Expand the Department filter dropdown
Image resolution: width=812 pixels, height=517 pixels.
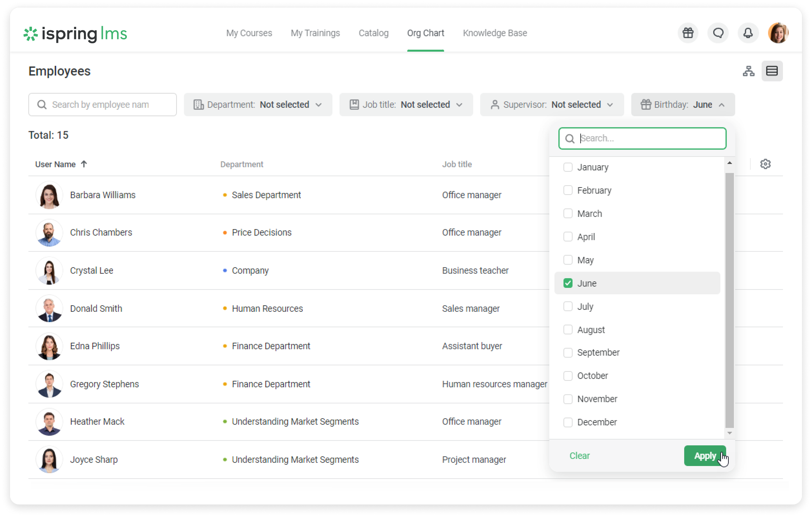pos(258,105)
